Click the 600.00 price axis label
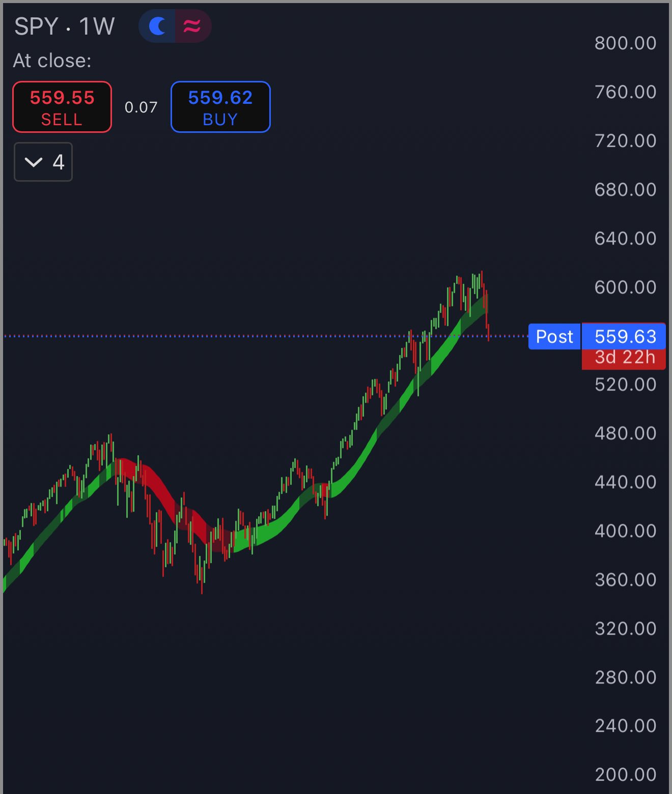Image resolution: width=672 pixels, height=794 pixels. [626, 288]
